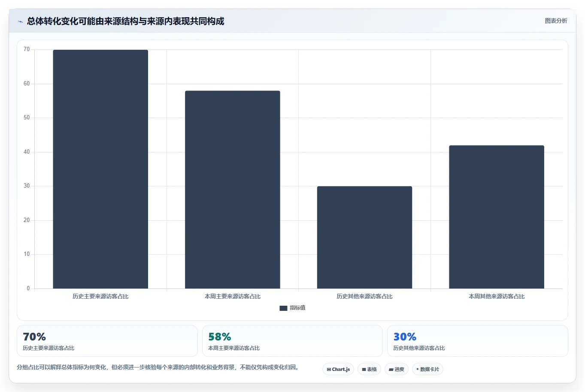The height and width of the screenshot is (392, 585).
Task: Click the x-axis label 本周其他来源访客占比
Action: tap(497, 297)
